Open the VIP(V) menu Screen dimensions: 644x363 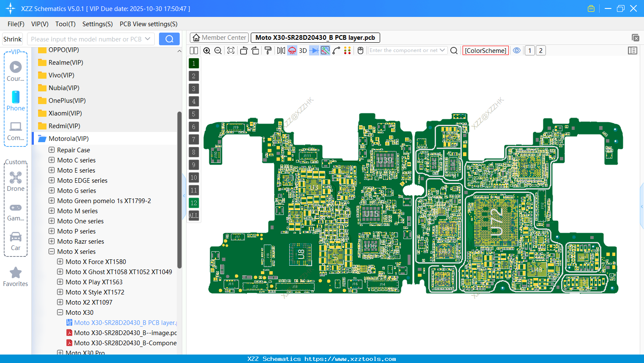[x=40, y=24]
